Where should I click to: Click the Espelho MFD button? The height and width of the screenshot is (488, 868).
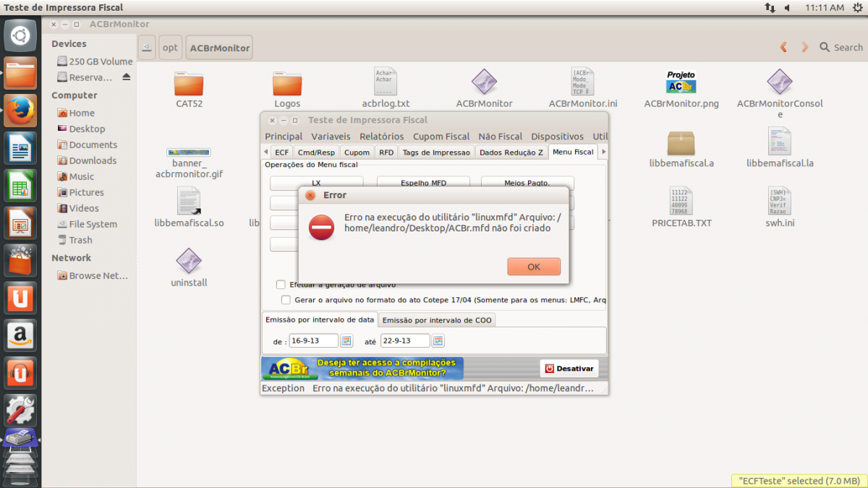click(x=423, y=183)
